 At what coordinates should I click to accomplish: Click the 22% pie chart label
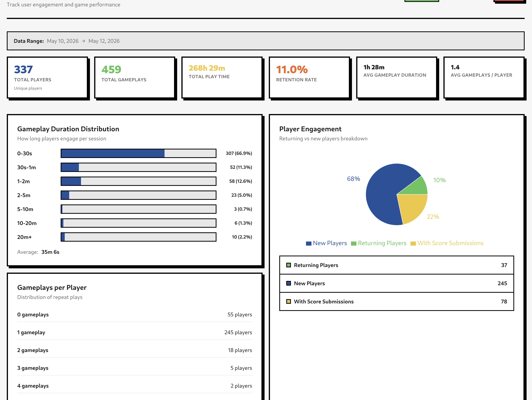click(x=433, y=217)
